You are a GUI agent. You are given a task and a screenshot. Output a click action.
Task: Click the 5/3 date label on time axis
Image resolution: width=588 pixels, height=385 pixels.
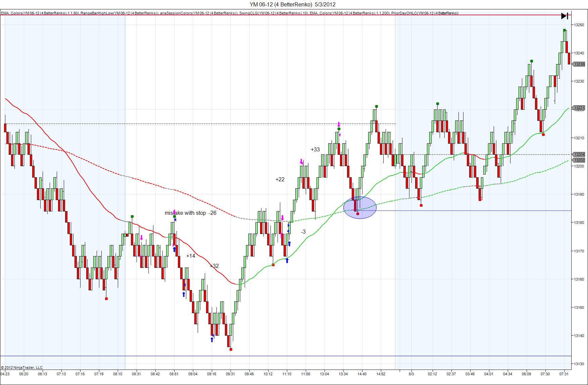pos(411,374)
